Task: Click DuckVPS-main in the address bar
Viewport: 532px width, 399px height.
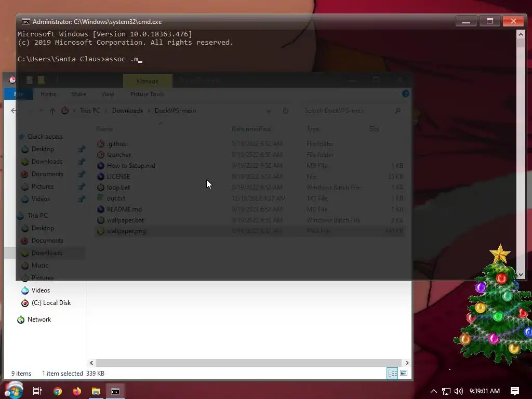Action: (x=175, y=111)
